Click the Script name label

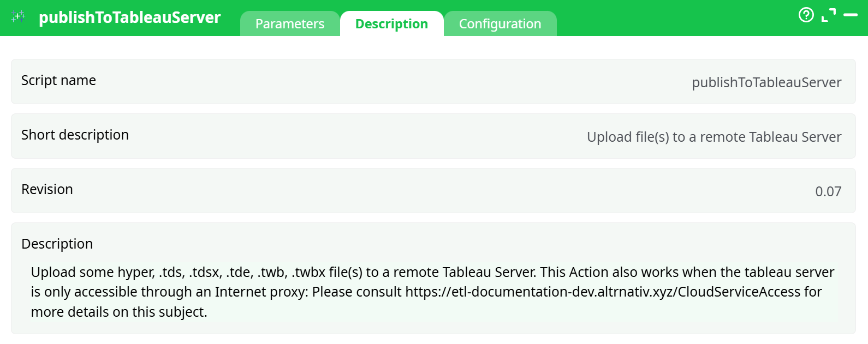tap(58, 80)
